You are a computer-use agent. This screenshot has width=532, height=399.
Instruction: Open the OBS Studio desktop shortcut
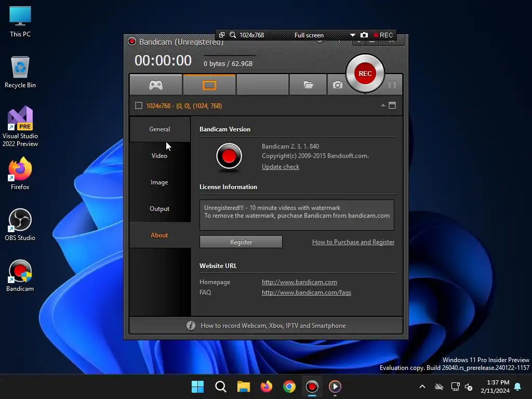click(20, 224)
